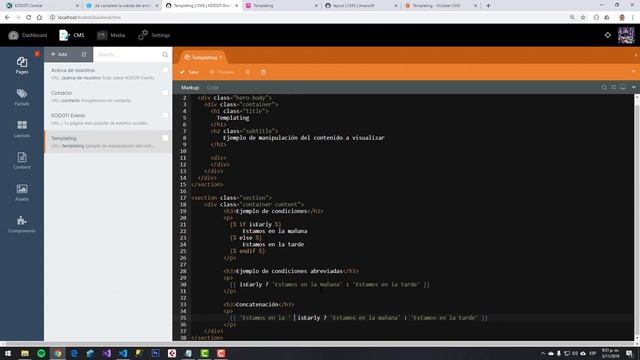
Task: Click the sort/reorder icon beside Add
Action: [84, 54]
